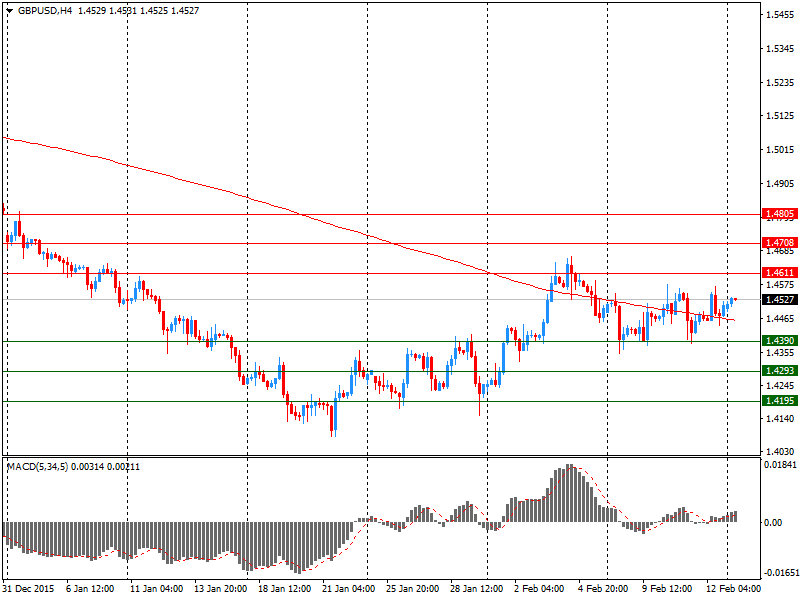Click the 1.5345 price scale value
Viewport: 800px width, 600px height.
(781, 48)
